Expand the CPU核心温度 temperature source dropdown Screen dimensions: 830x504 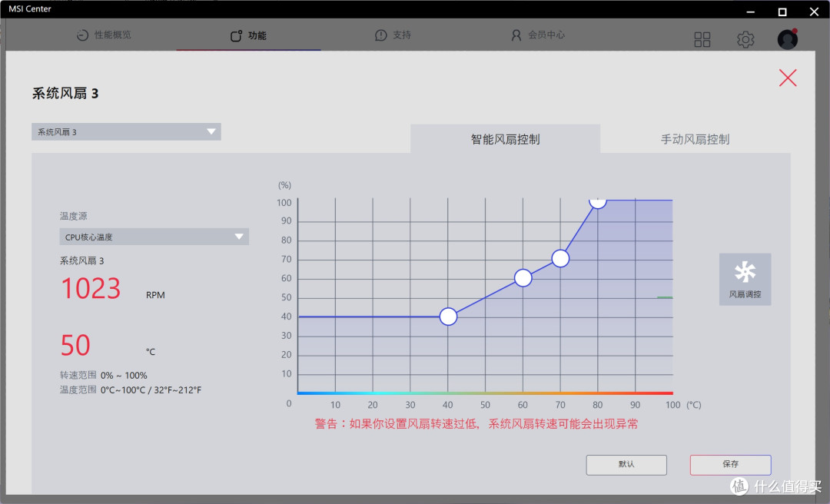[x=154, y=237]
